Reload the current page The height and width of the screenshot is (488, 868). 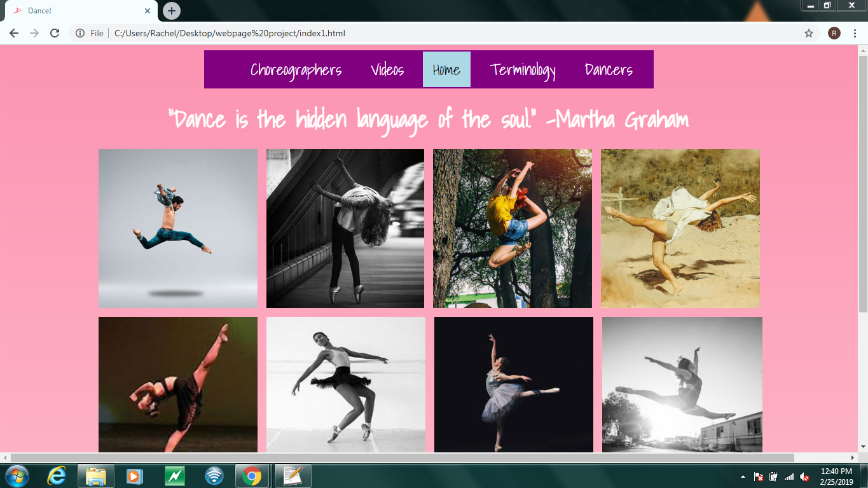point(55,33)
